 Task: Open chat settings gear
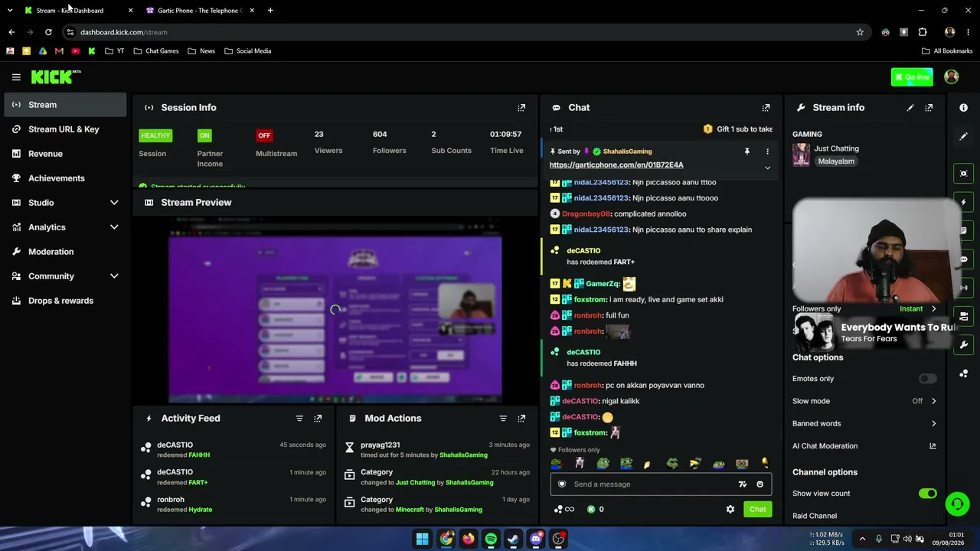(730, 510)
